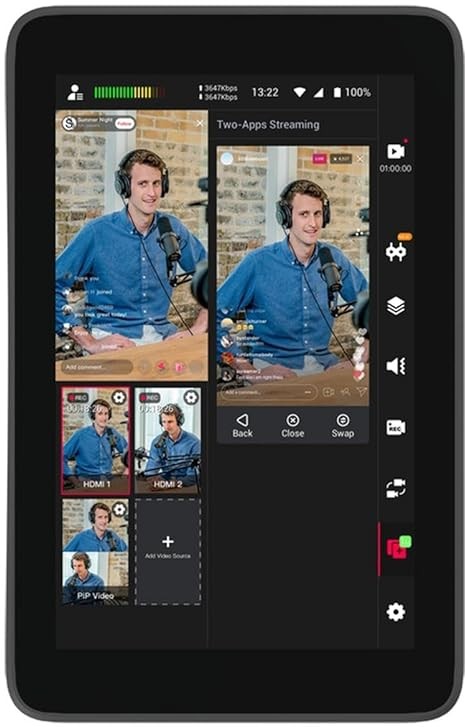Click Add a comment field in right app
The width and height of the screenshot is (466, 727).
pos(269,392)
